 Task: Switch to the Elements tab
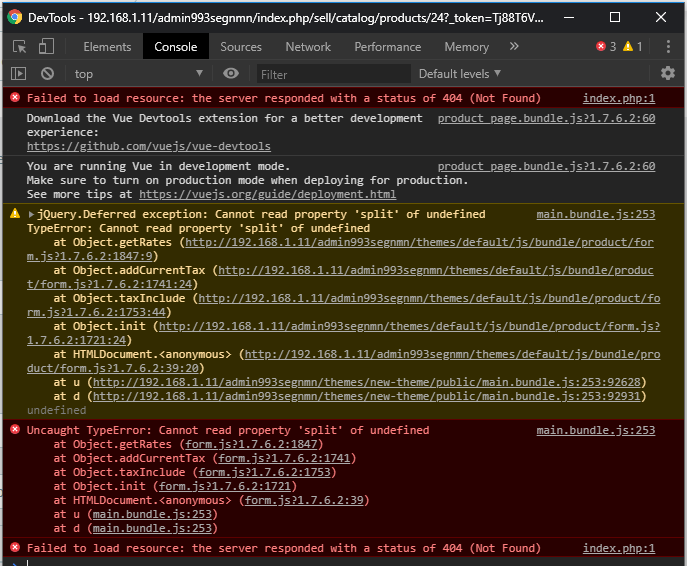[x=107, y=47]
